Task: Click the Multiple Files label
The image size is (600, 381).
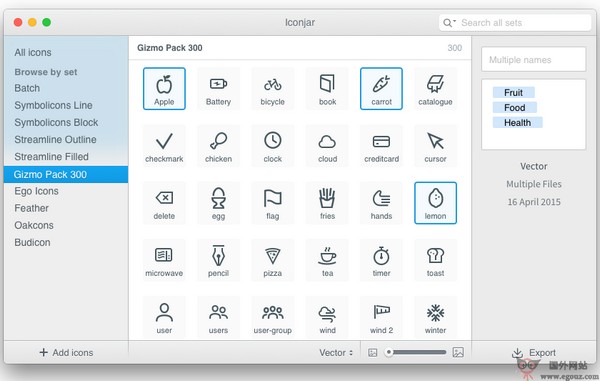Action: tap(534, 184)
